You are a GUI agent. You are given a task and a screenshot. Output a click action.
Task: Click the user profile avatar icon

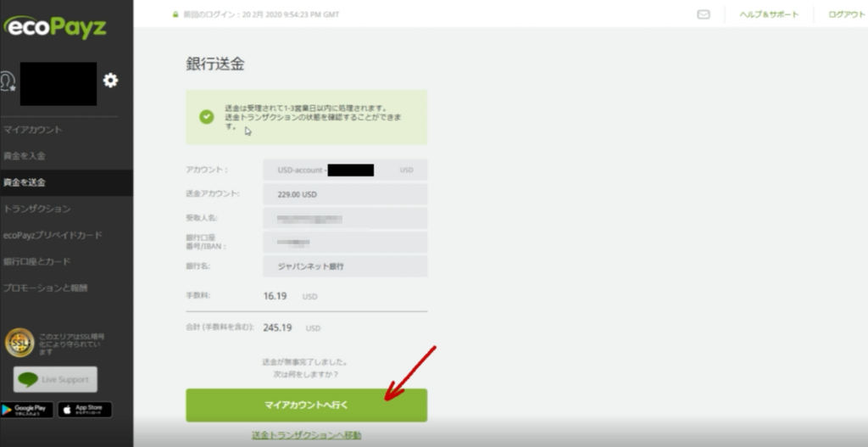click(x=8, y=81)
